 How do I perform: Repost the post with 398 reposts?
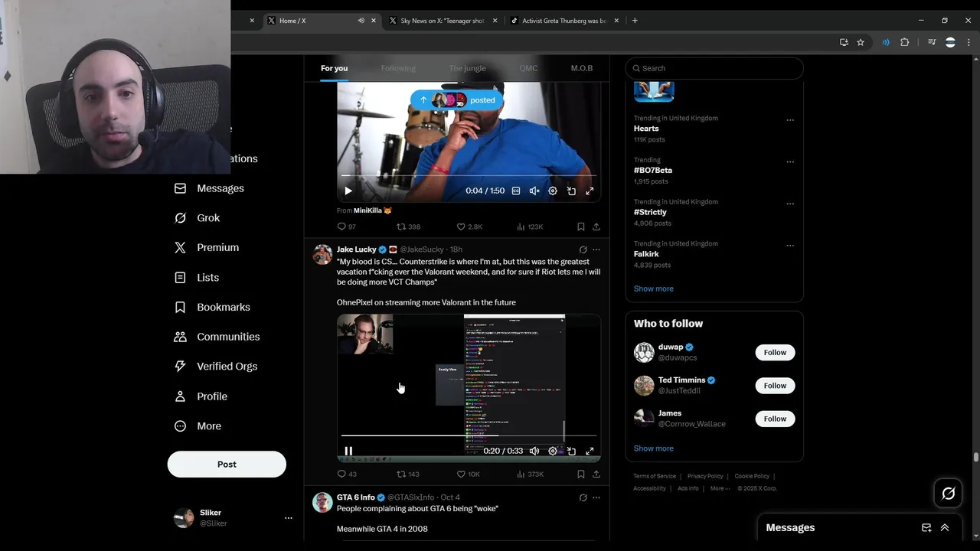tap(408, 227)
